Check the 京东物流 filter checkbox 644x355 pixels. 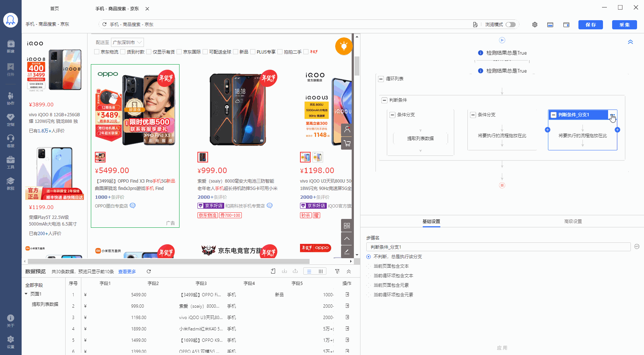click(97, 52)
